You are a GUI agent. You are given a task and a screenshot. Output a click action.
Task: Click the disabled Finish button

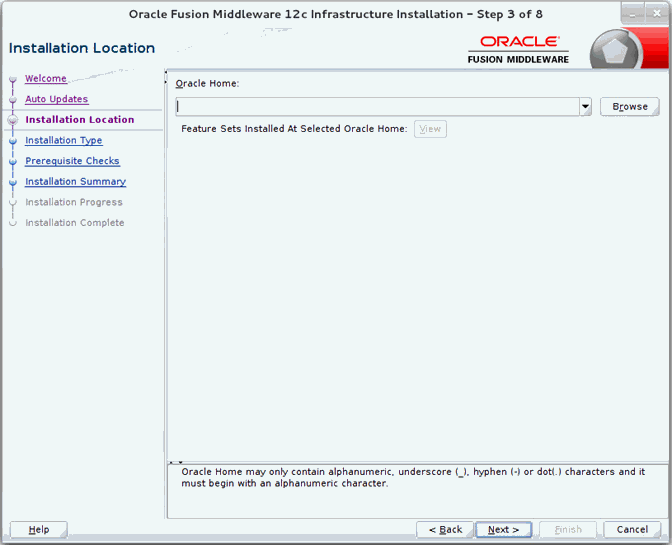568,530
